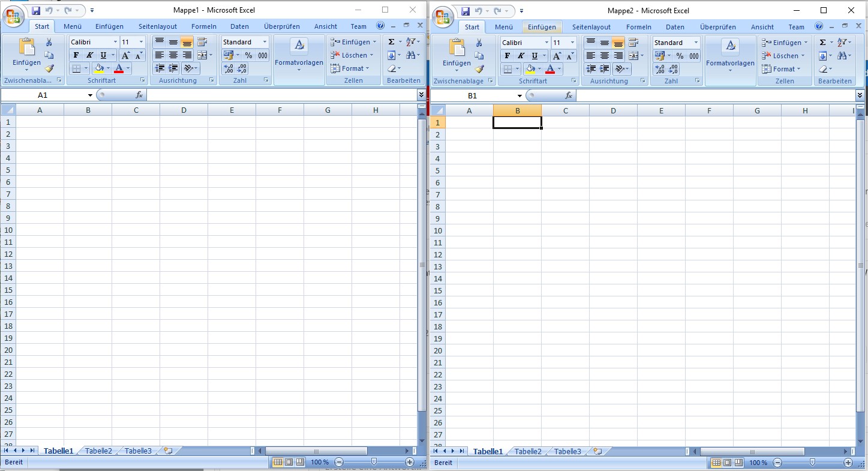Open the help question mark in Mappe1

(380, 26)
